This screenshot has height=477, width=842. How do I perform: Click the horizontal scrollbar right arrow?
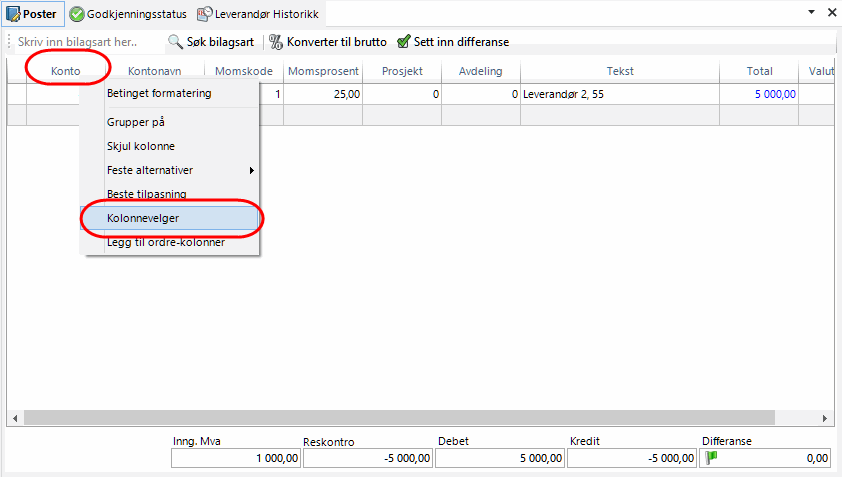(x=826, y=417)
